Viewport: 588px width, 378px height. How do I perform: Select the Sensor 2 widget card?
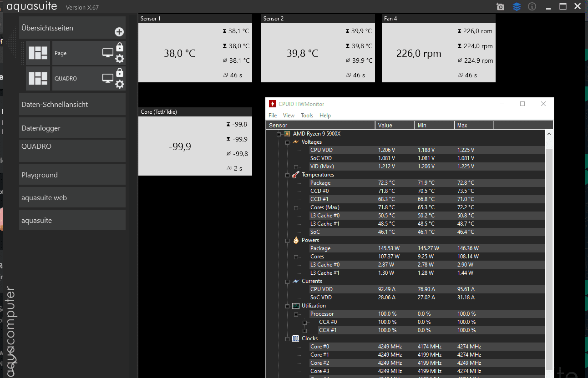(x=318, y=48)
